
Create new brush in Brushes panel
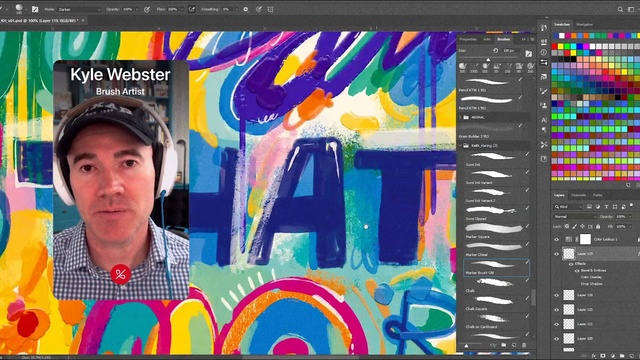click(514, 345)
